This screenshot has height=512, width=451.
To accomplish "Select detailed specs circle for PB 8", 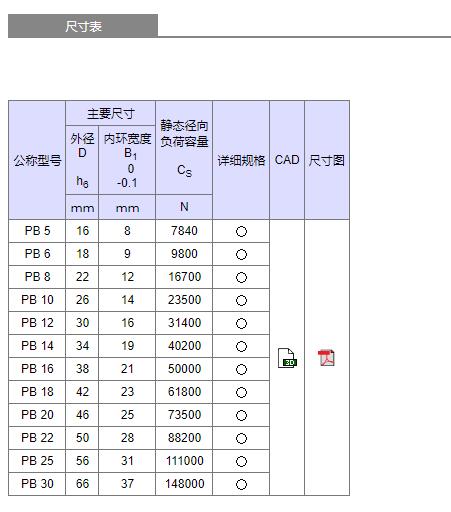I will pos(241,277).
